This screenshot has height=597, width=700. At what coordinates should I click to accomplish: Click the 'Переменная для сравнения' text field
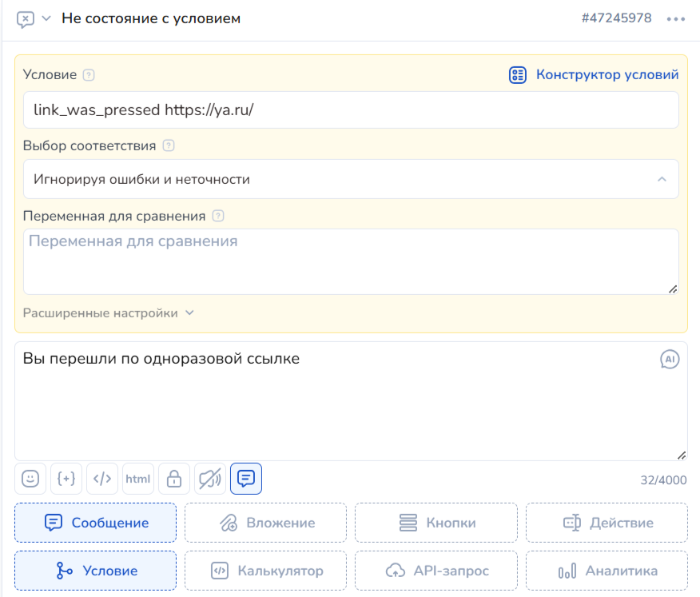click(x=351, y=261)
